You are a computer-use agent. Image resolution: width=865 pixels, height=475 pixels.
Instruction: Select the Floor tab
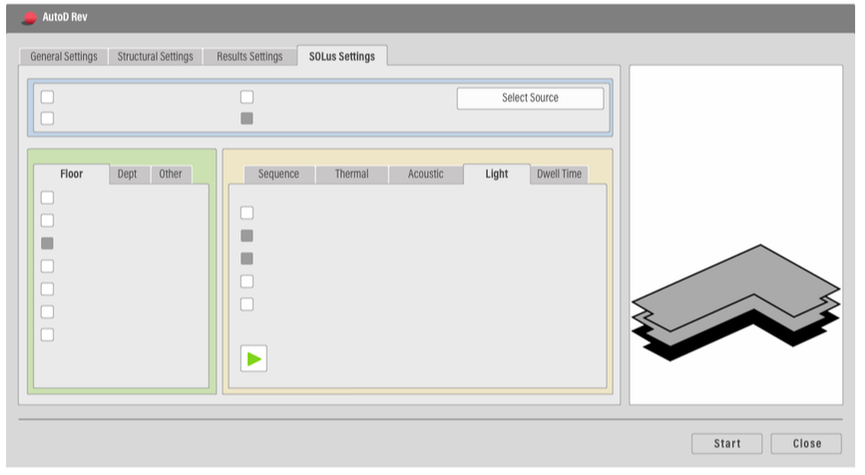pyautogui.click(x=71, y=174)
